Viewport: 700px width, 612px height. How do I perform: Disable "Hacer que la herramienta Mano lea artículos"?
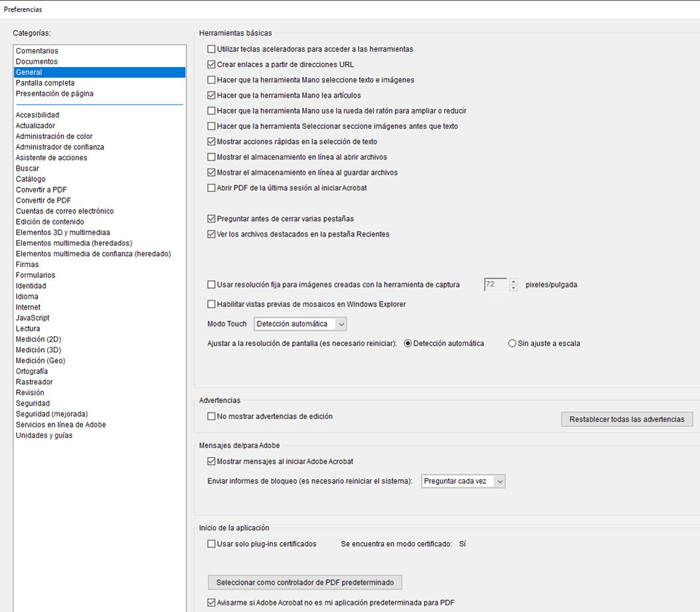coord(211,95)
